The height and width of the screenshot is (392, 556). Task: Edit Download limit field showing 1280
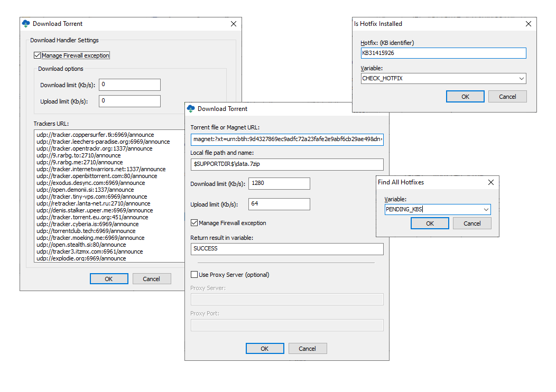(279, 183)
